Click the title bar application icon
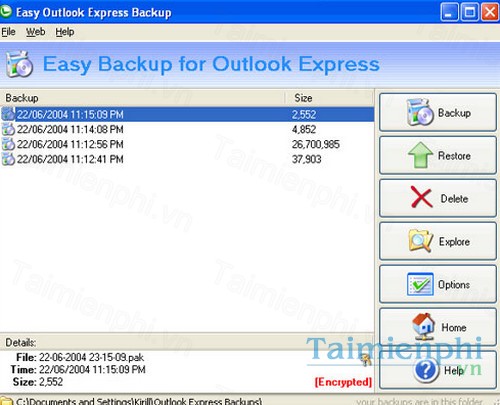This screenshot has height=405, width=500. 5,11
